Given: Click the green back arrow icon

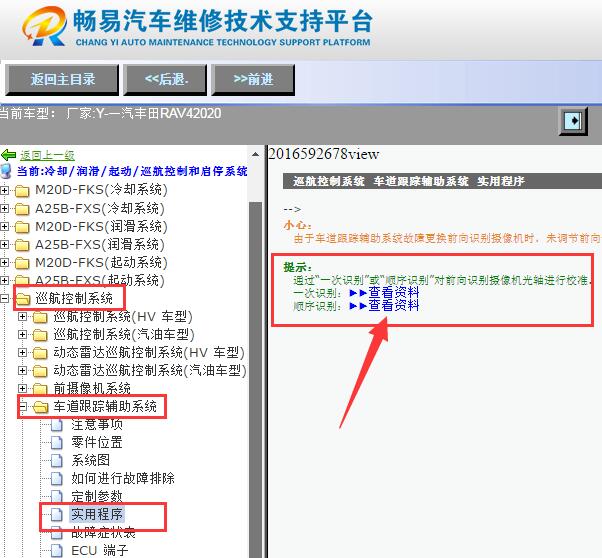Looking at the screenshot, I should 8,155.
